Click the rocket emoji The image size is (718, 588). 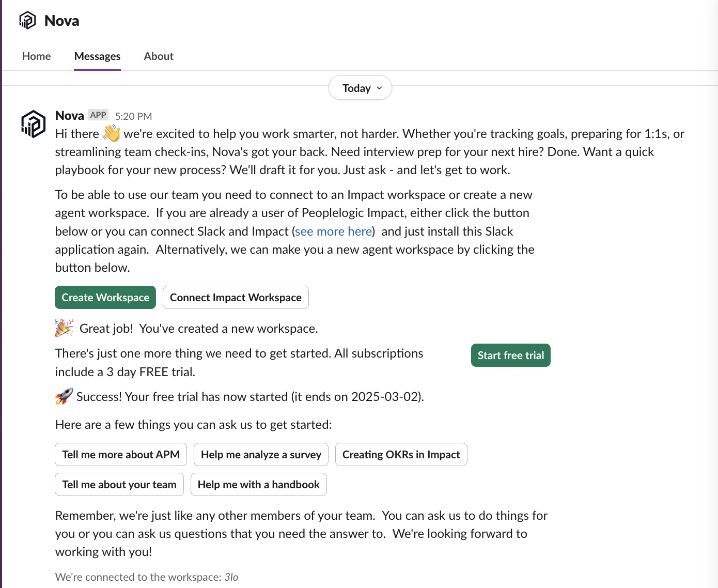pyautogui.click(x=64, y=396)
